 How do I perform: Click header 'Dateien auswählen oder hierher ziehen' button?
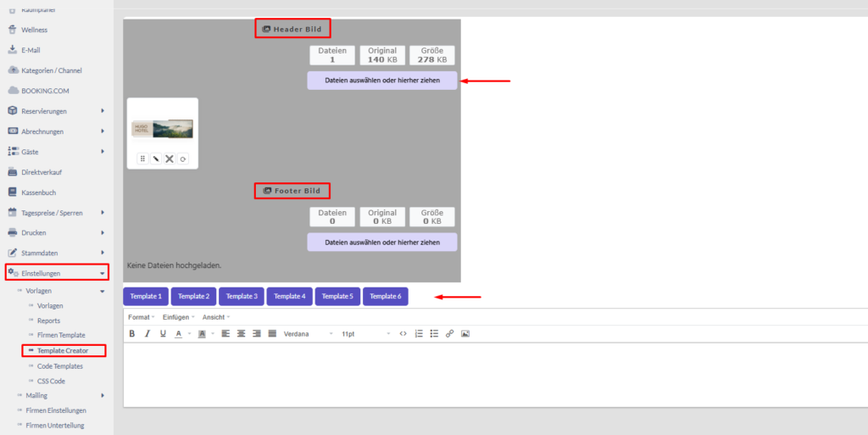(x=382, y=81)
